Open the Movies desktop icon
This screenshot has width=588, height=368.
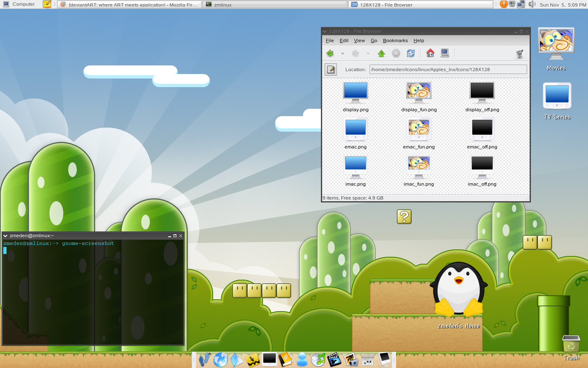pos(556,49)
